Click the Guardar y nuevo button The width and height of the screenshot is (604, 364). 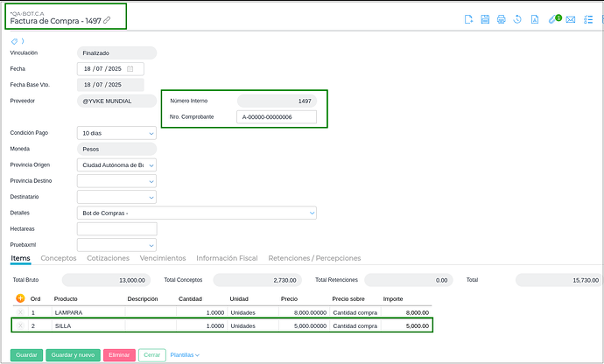coord(72,355)
